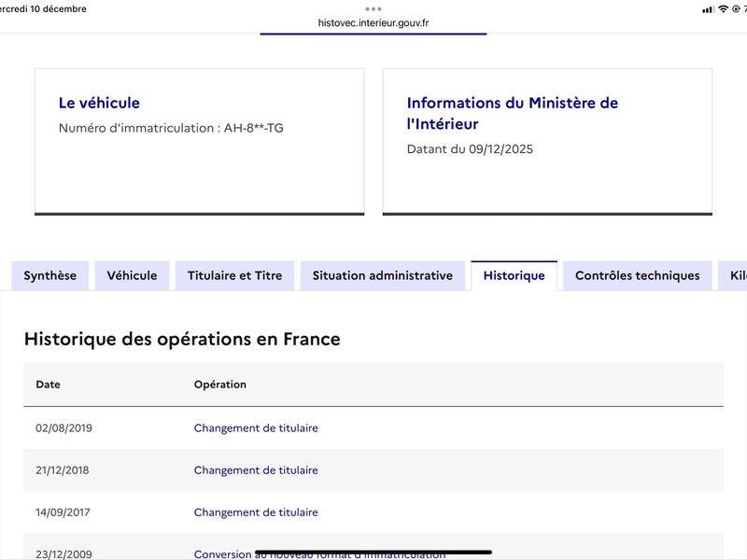Select the Titulaire et Titre tab
The width and height of the screenshot is (747, 560).
[234, 275]
